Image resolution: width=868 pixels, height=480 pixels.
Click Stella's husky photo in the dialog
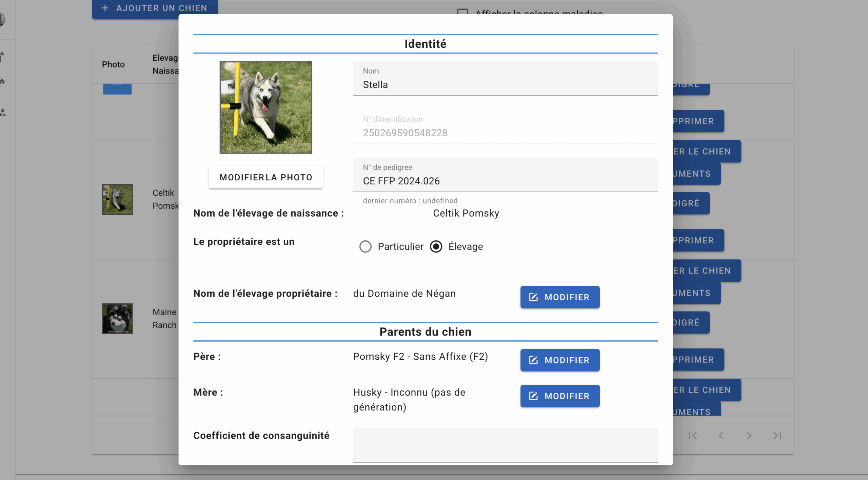click(x=266, y=107)
